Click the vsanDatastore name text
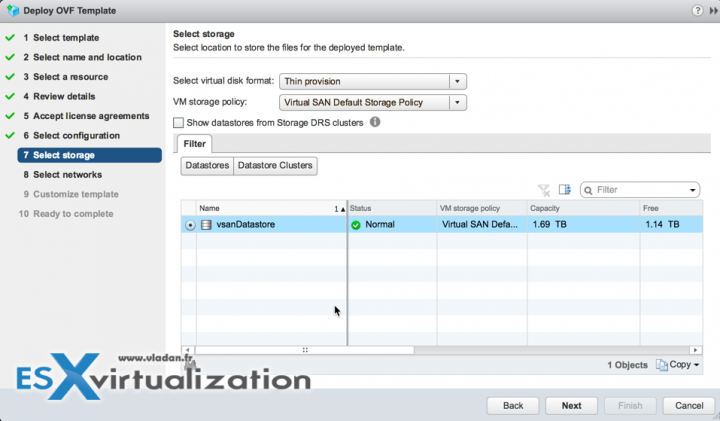 click(x=246, y=225)
